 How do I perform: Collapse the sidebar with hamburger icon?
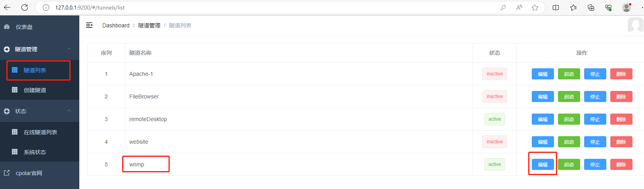[x=89, y=25]
